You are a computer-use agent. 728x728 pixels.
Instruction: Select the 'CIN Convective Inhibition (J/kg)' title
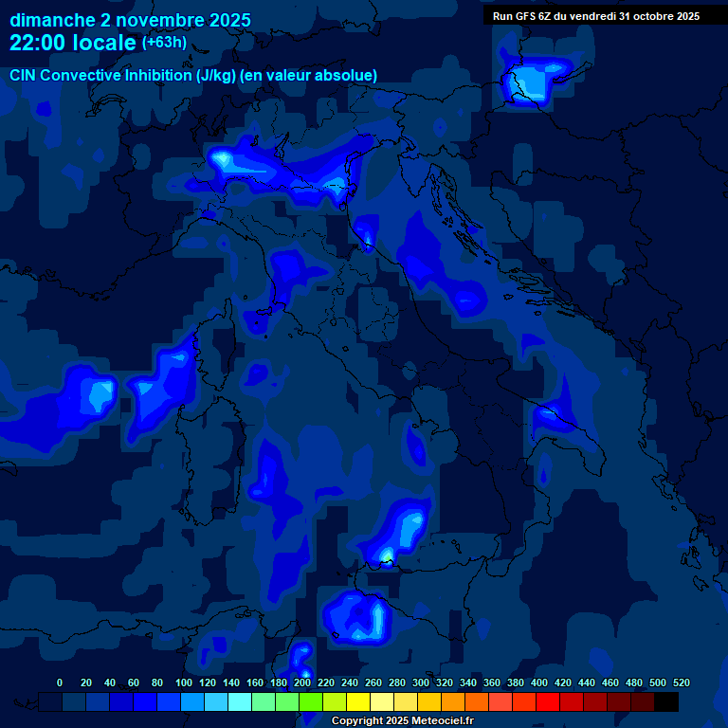click(x=123, y=75)
